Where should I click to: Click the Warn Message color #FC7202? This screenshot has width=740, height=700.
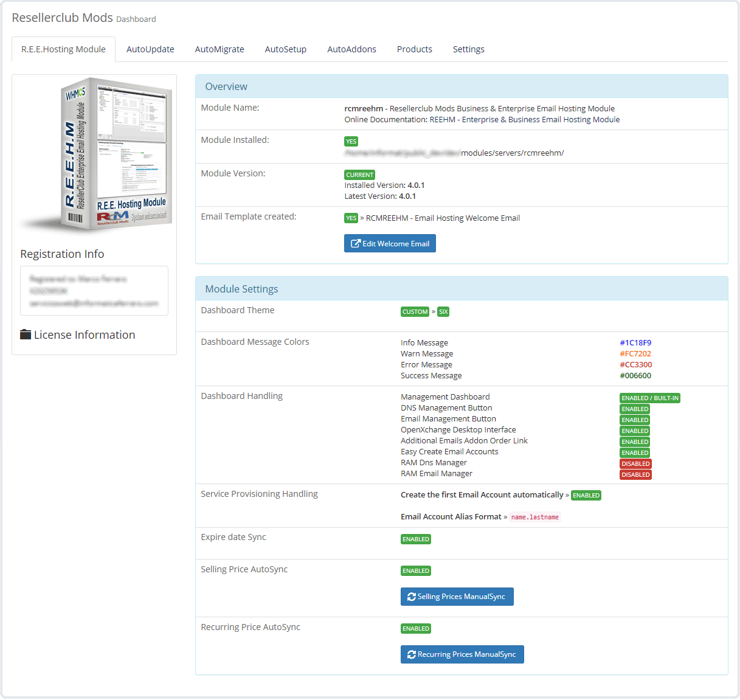[x=635, y=354]
